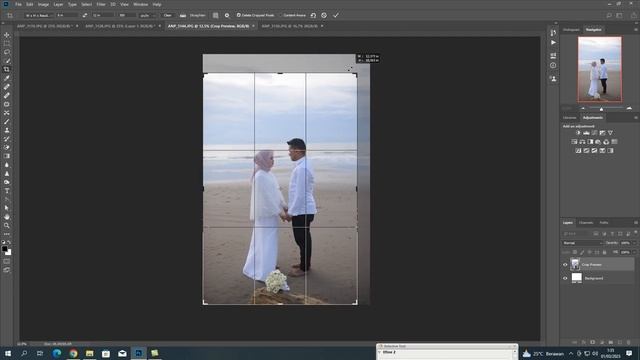Set the foreground color swatch
Viewport: 640px width, 360px height.
tap(4, 249)
